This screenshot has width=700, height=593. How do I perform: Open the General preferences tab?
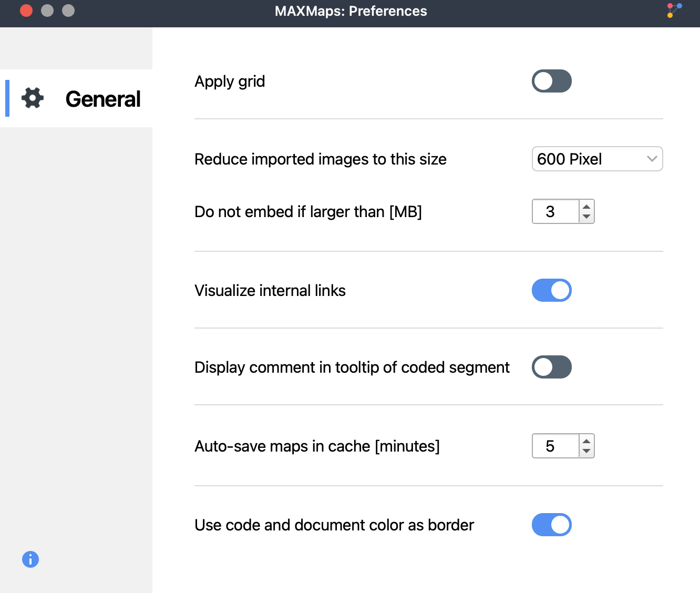pos(76,98)
